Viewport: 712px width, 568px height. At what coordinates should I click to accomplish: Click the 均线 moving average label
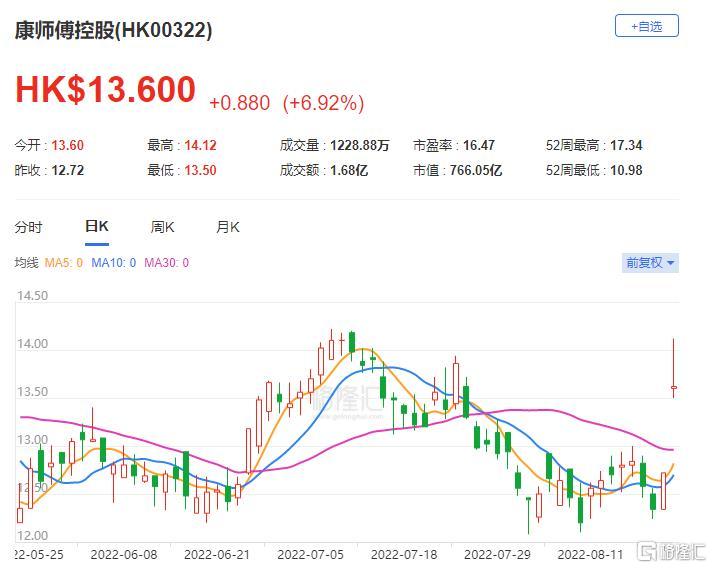click(26, 263)
